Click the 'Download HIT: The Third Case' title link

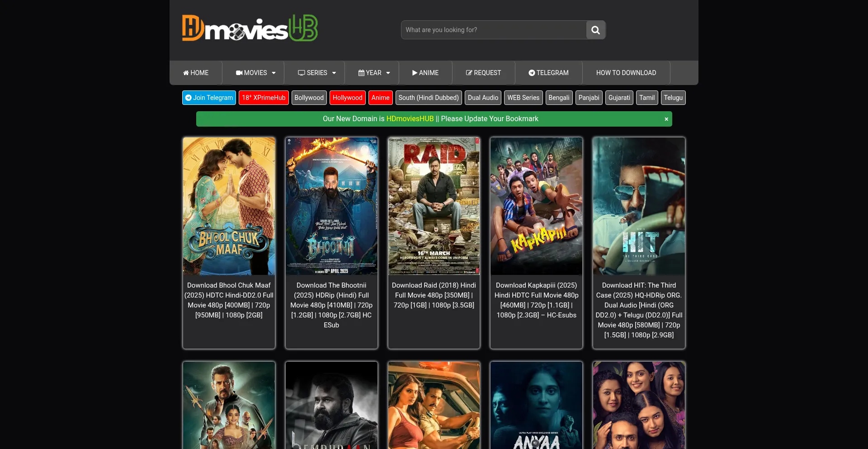point(639,310)
